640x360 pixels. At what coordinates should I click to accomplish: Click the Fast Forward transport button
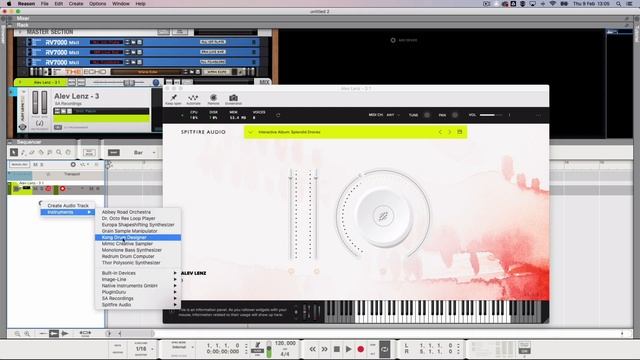pyautogui.click(x=324, y=349)
